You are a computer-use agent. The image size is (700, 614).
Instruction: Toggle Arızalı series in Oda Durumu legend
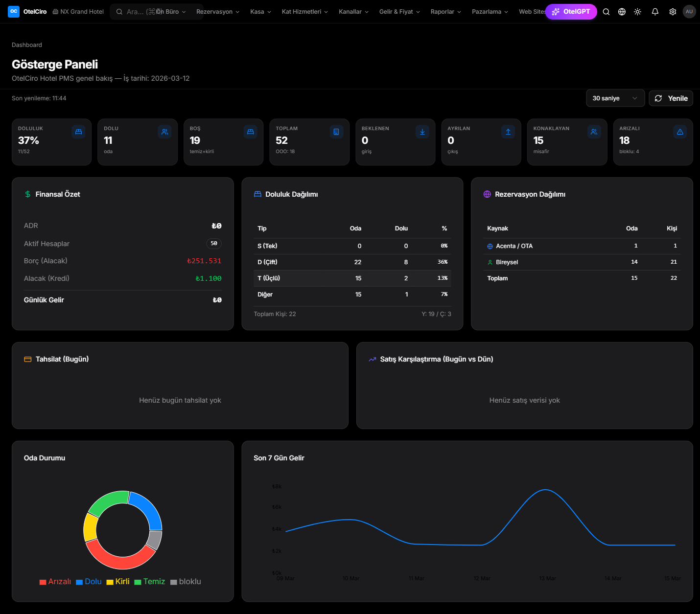[55, 582]
